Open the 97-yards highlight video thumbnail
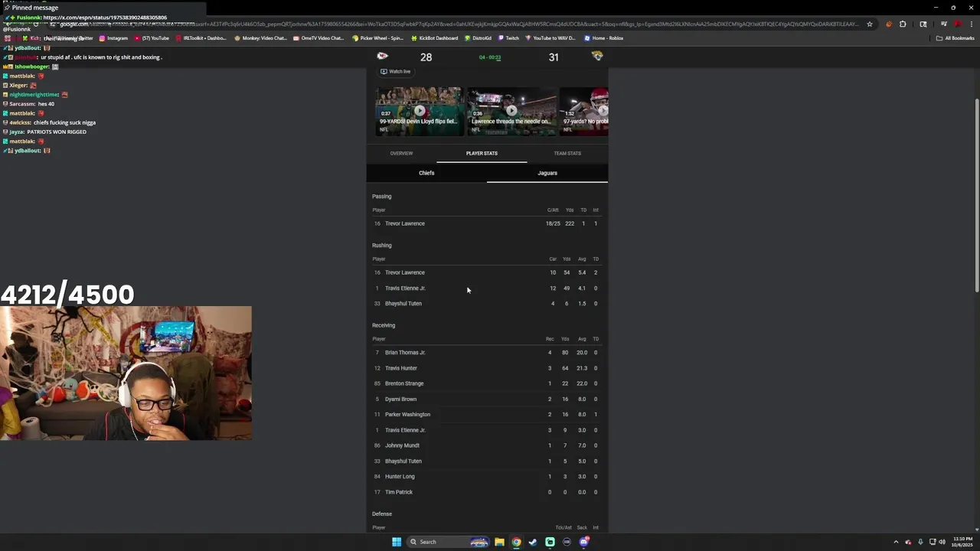This screenshot has width=980, height=551. point(584,111)
